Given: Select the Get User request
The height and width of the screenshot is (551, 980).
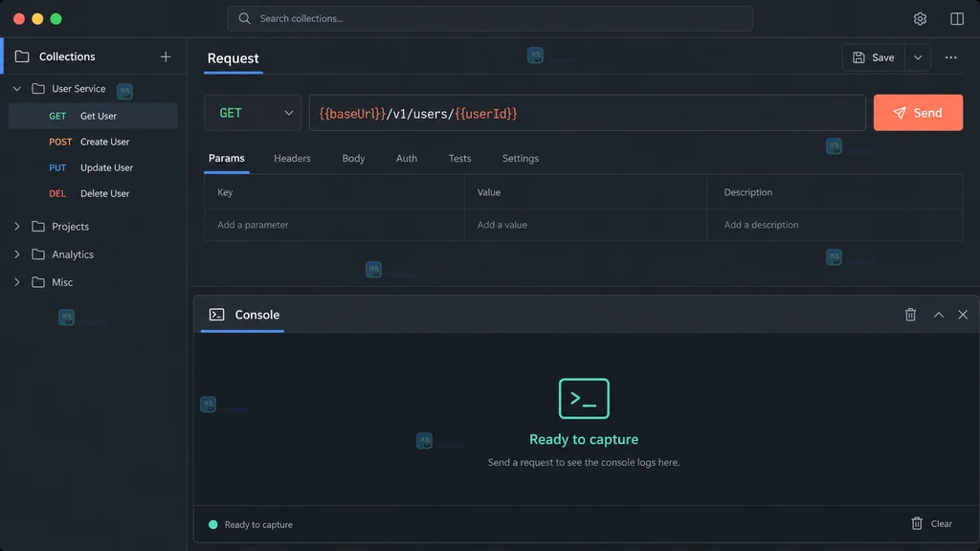Looking at the screenshot, I should (x=93, y=116).
